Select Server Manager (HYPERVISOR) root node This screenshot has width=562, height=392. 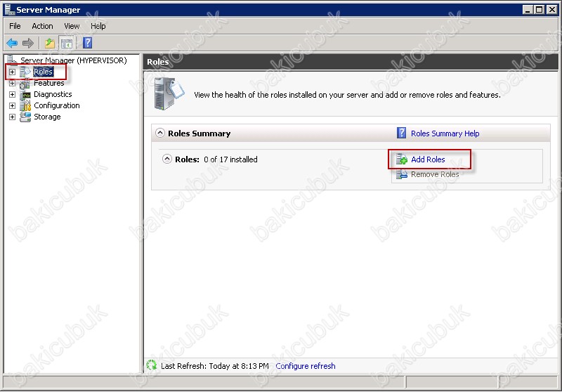tap(74, 60)
